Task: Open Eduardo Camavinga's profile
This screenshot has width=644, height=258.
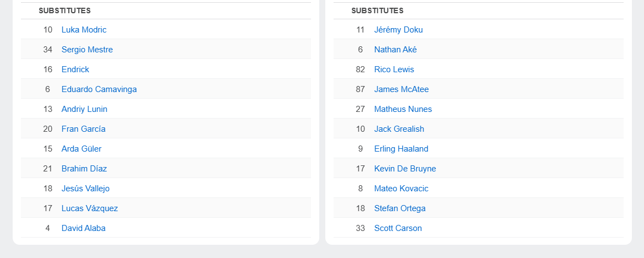Action: 99,89
